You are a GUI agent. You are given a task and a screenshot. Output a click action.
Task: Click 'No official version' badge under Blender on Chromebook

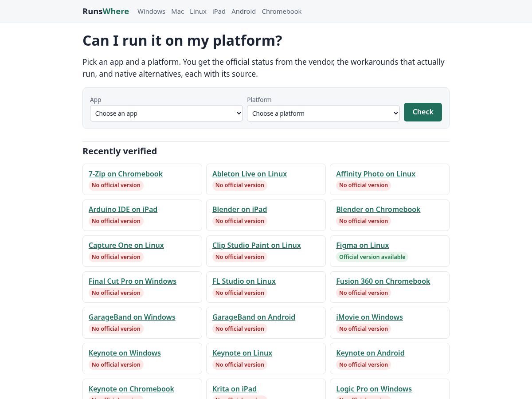pos(364,221)
